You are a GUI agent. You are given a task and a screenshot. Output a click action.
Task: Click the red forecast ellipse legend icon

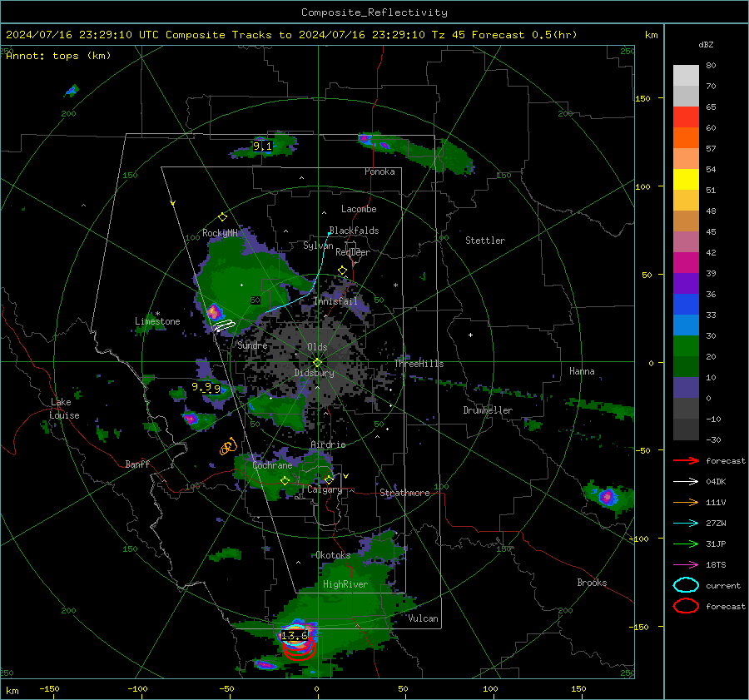pyautogui.click(x=686, y=606)
